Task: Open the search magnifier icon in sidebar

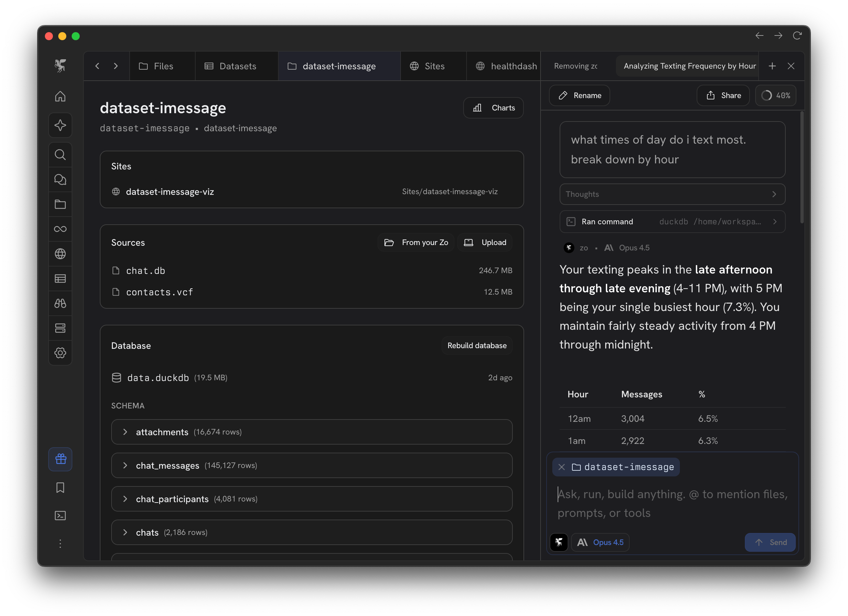Action: coord(60,154)
